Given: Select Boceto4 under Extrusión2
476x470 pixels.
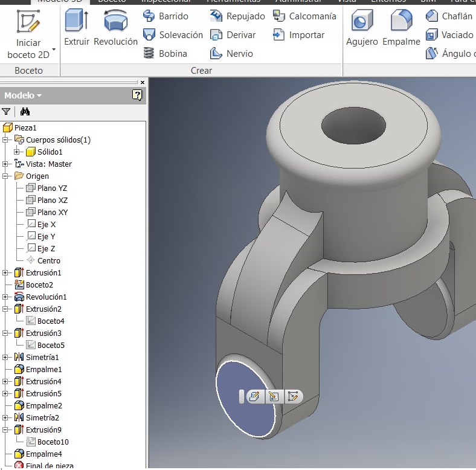Looking at the screenshot, I should point(45,321).
